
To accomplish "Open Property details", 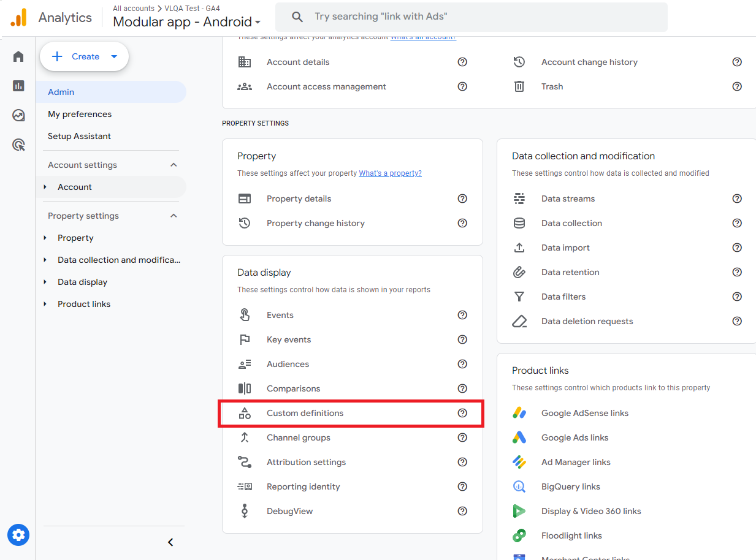I will coord(299,199).
